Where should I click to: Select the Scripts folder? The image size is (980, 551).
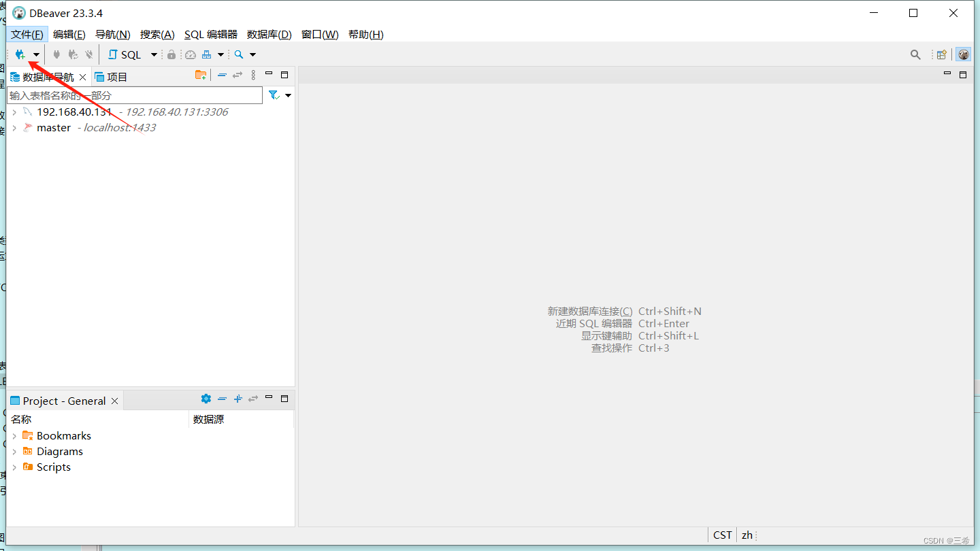click(47, 467)
